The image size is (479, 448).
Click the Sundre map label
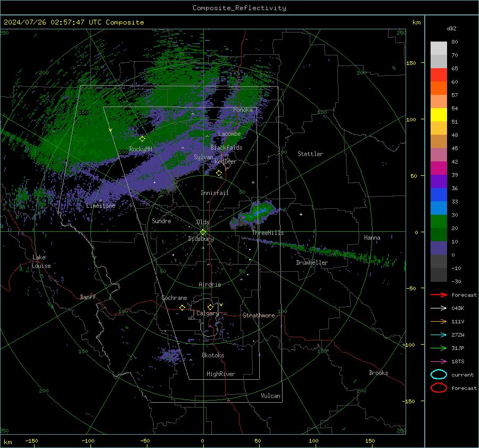pyautogui.click(x=161, y=221)
